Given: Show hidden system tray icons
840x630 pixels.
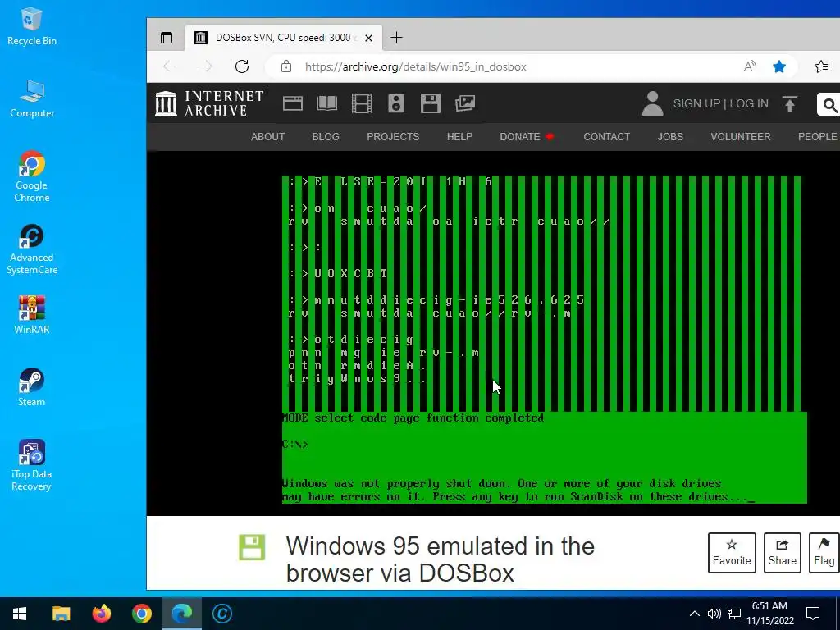Looking at the screenshot, I should [694, 614].
